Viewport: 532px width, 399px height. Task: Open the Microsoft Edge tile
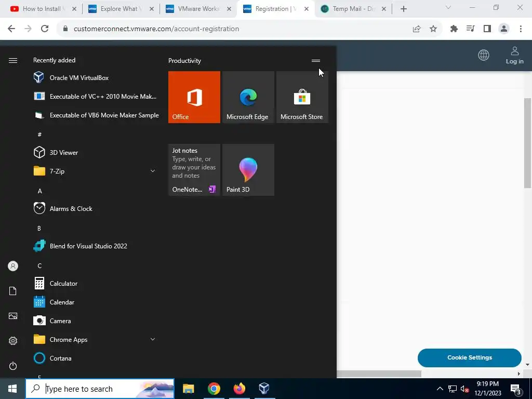(248, 97)
